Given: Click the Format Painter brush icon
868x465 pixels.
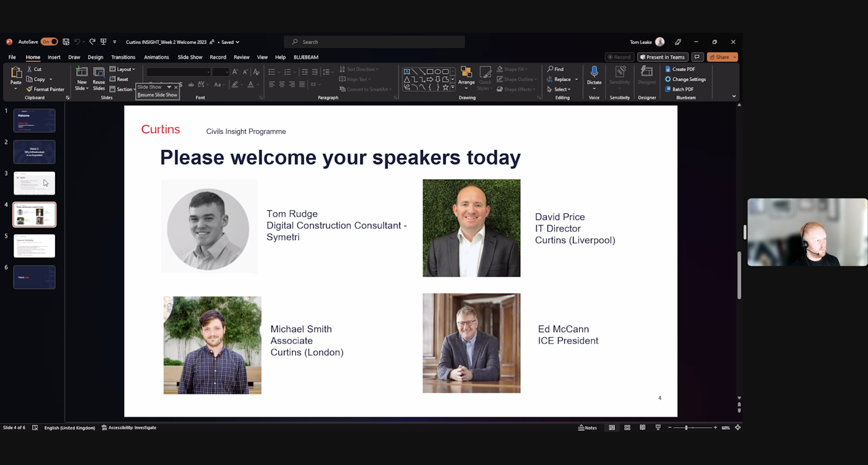Looking at the screenshot, I should 29,89.
